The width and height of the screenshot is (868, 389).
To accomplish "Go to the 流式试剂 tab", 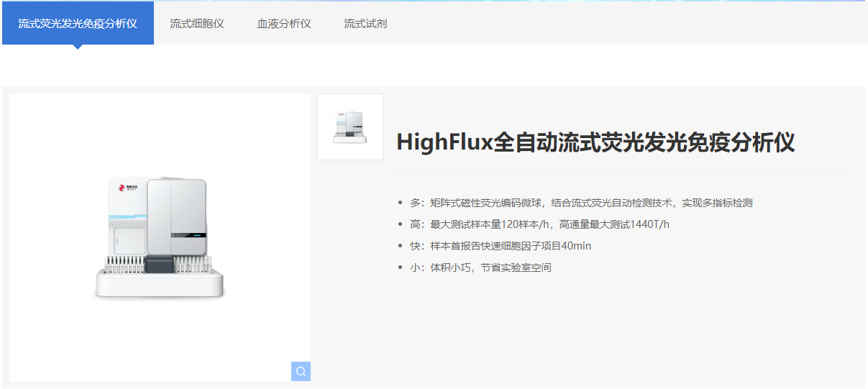I will 365,24.
